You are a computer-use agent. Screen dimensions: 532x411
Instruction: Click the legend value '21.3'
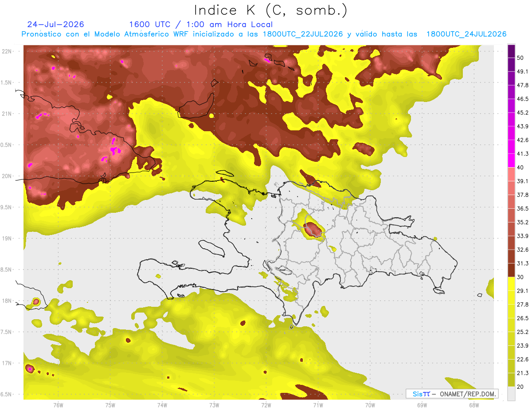pos(523,373)
